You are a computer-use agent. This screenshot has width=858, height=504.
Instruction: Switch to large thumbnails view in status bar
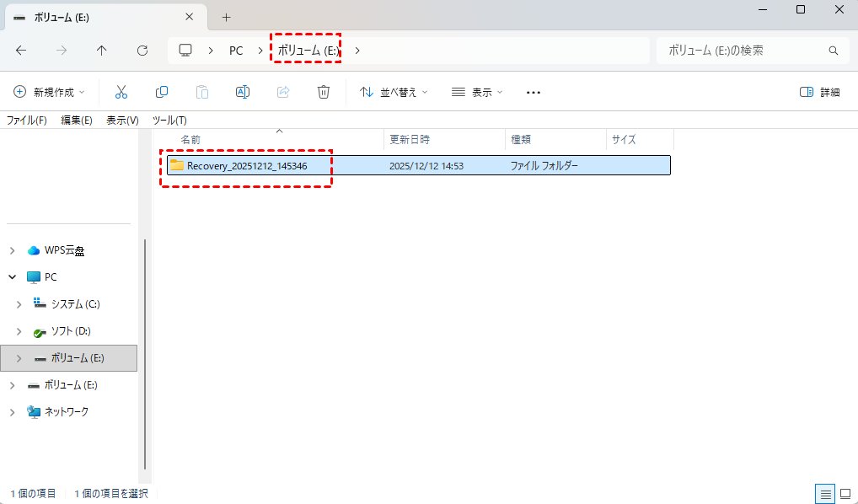point(844,494)
